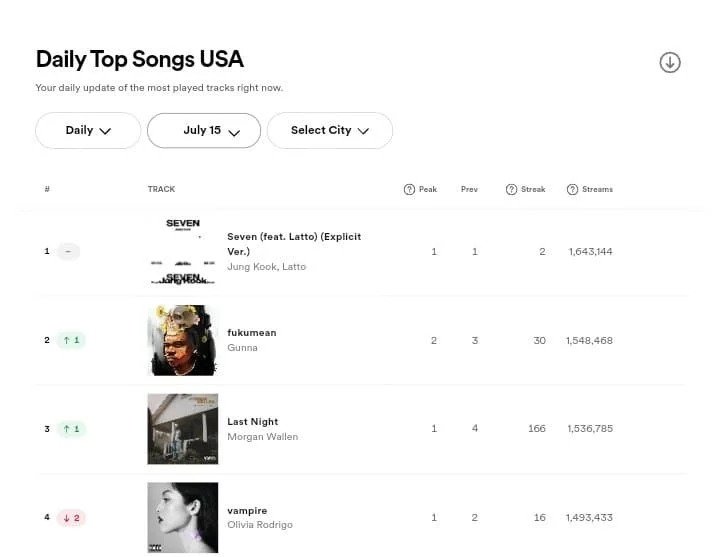Click the TRACK column header
The height and width of the screenshot is (557, 719).
(161, 189)
